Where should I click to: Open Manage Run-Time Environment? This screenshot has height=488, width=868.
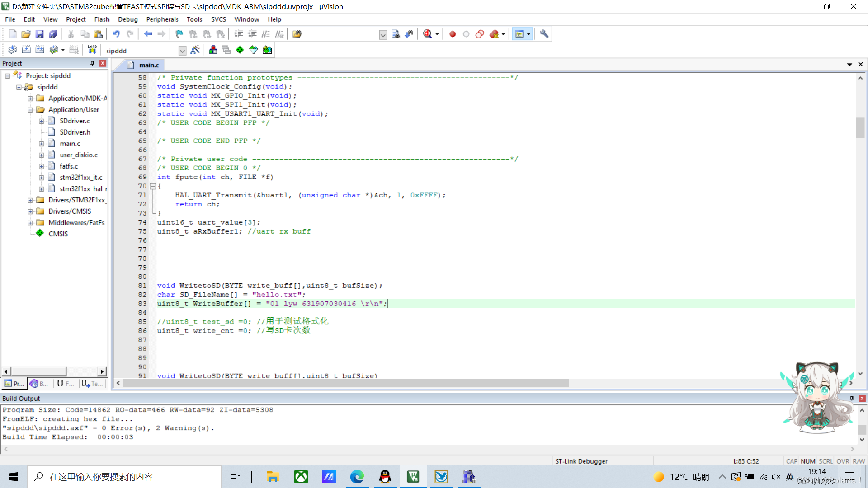[x=240, y=50]
